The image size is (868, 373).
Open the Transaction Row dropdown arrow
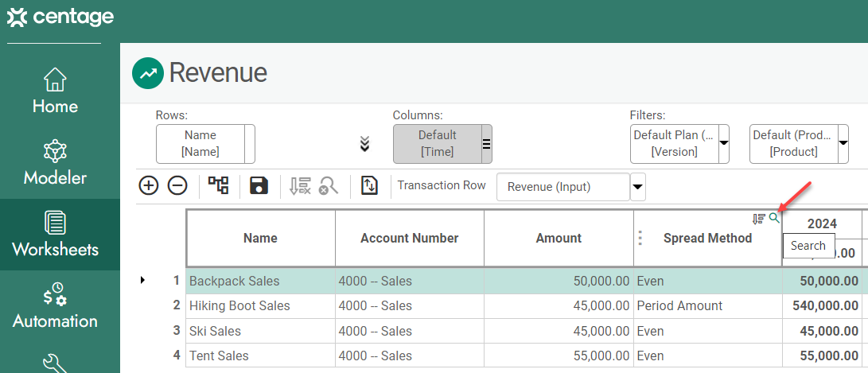pyautogui.click(x=638, y=187)
